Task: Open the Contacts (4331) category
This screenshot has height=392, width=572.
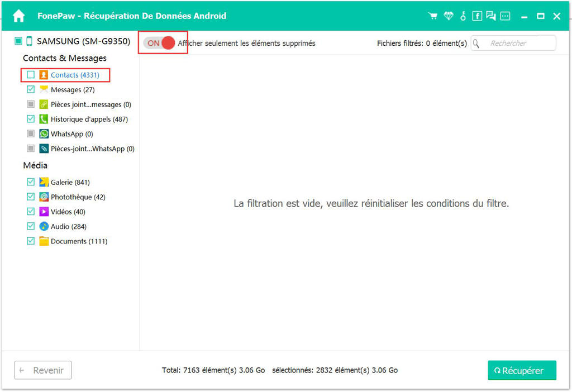Action: tap(75, 75)
